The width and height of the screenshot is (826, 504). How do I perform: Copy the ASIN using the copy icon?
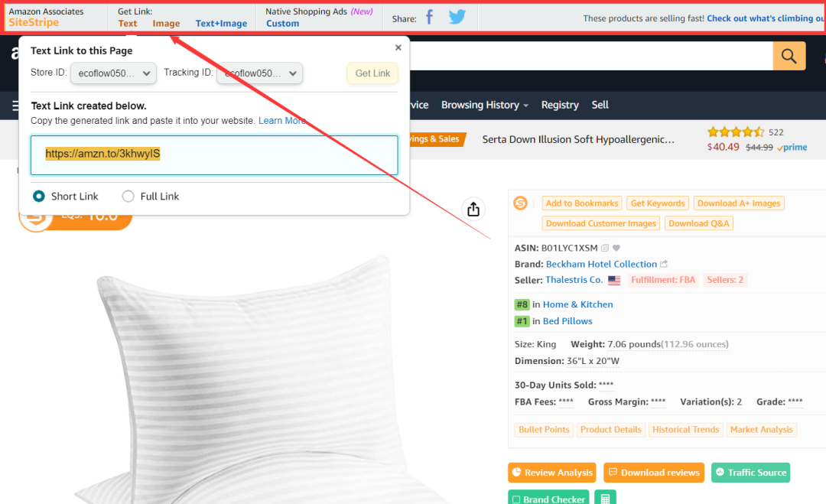coord(605,248)
